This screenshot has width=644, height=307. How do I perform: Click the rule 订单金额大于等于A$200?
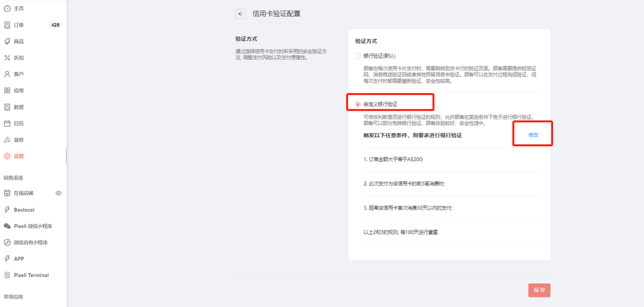(x=393, y=159)
